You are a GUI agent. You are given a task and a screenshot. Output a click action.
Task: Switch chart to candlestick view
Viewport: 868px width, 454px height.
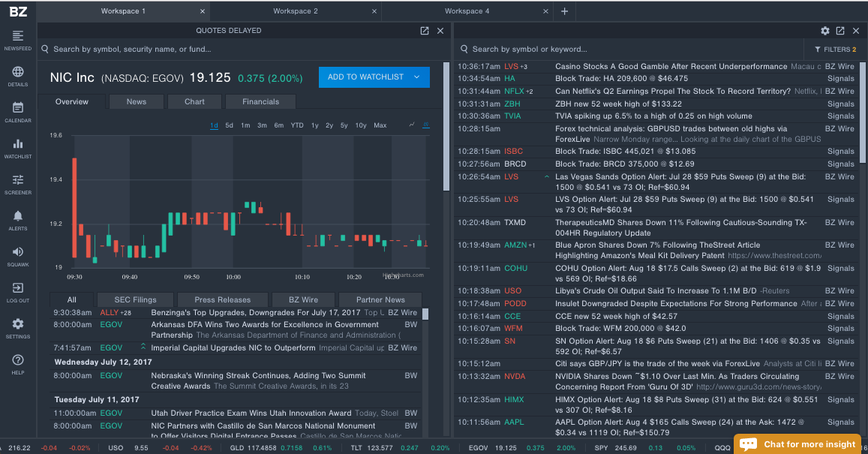pyautogui.click(x=425, y=125)
